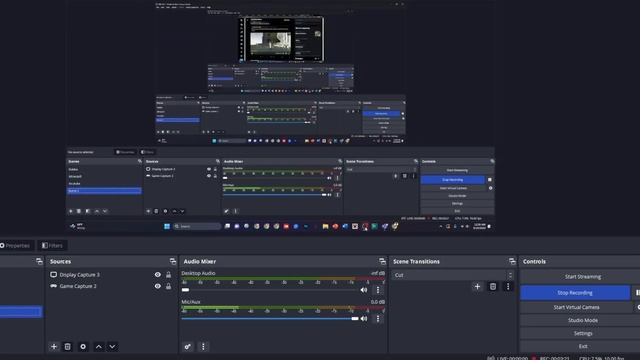Open the Audio Mixer bottom toolbar menu dots
Viewport: 640px width, 360px height.
pos(203,347)
